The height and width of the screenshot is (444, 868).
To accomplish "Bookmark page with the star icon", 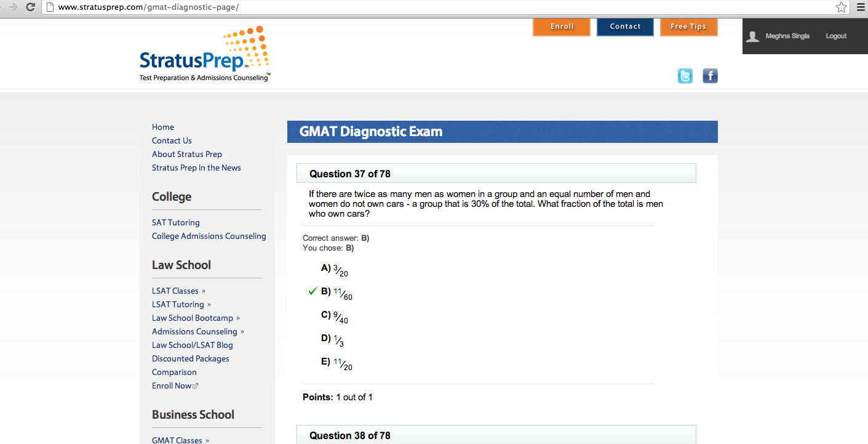I will click(x=841, y=7).
